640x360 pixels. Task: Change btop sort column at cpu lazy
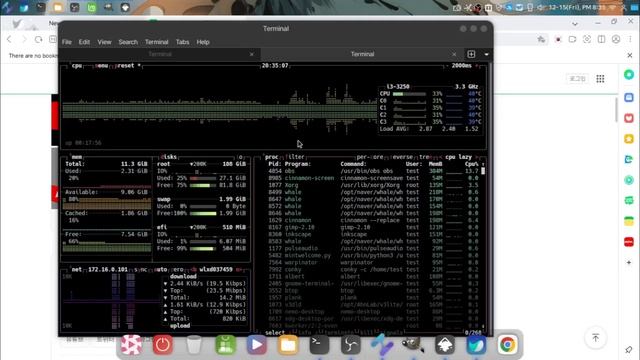(x=458, y=157)
